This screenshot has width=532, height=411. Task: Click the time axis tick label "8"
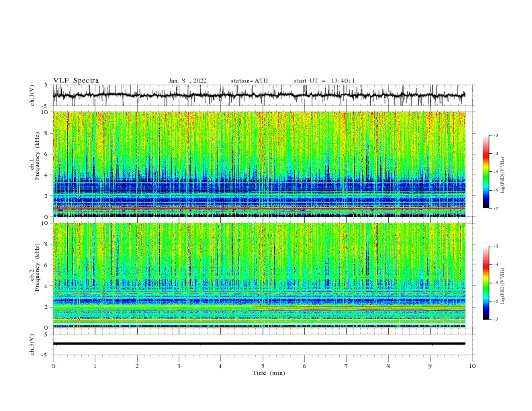pyautogui.click(x=388, y=366)
